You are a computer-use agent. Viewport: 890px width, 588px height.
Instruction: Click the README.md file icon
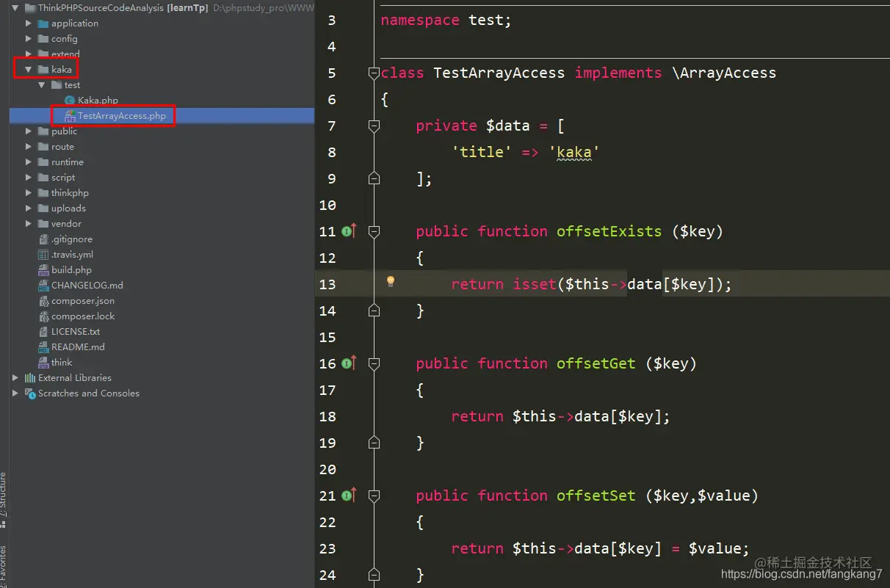pos(43,347)
